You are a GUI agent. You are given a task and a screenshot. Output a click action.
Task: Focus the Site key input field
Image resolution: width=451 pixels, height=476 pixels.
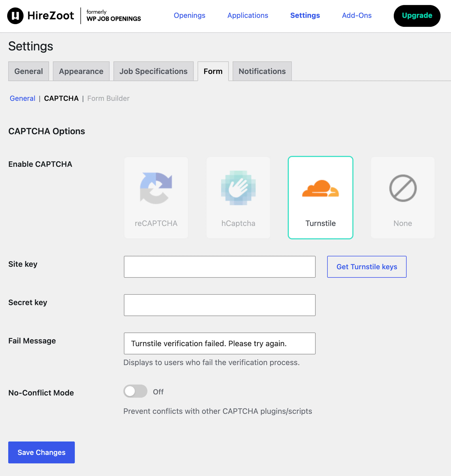point(220,267)
